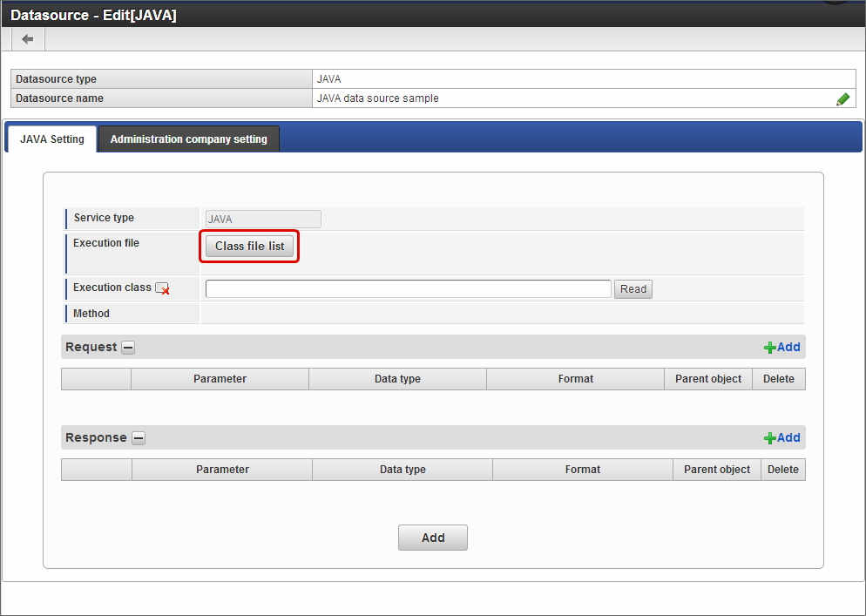Collapse the Request section
This screenshot has height=616, width=866.
(x=128, y=348)
